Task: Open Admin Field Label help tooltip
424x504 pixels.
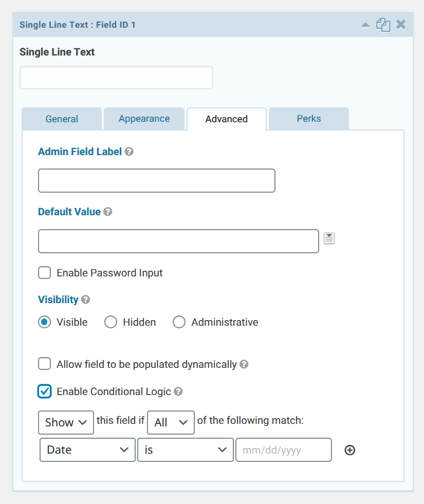Action: click(x=129, y=152)
